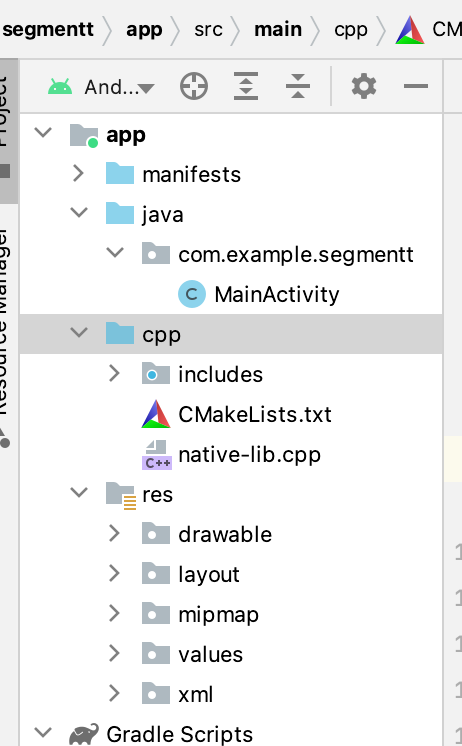Viewport: 462px width, 746px height.
Task: Click the green Android robot icon
Action: click(x=60, y=87)
